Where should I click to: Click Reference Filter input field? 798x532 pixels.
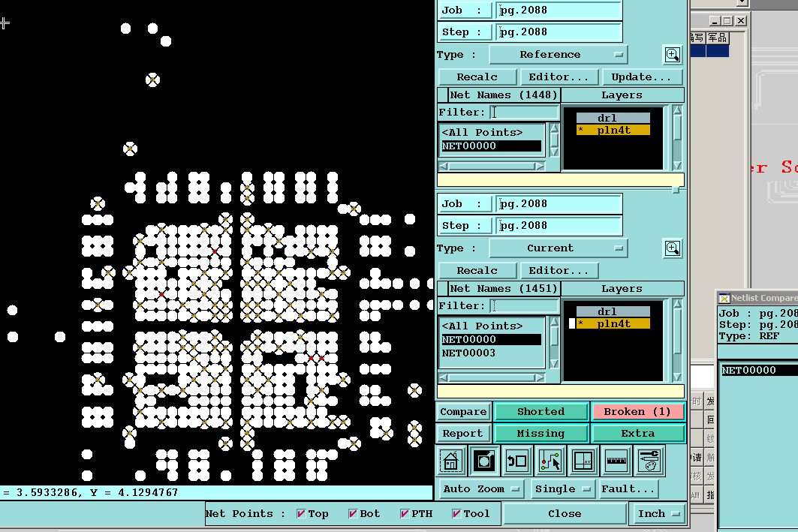tap(524, 113)
